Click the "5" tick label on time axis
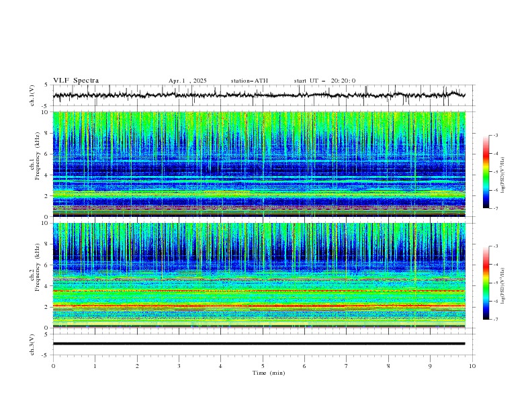 point(263,366)
